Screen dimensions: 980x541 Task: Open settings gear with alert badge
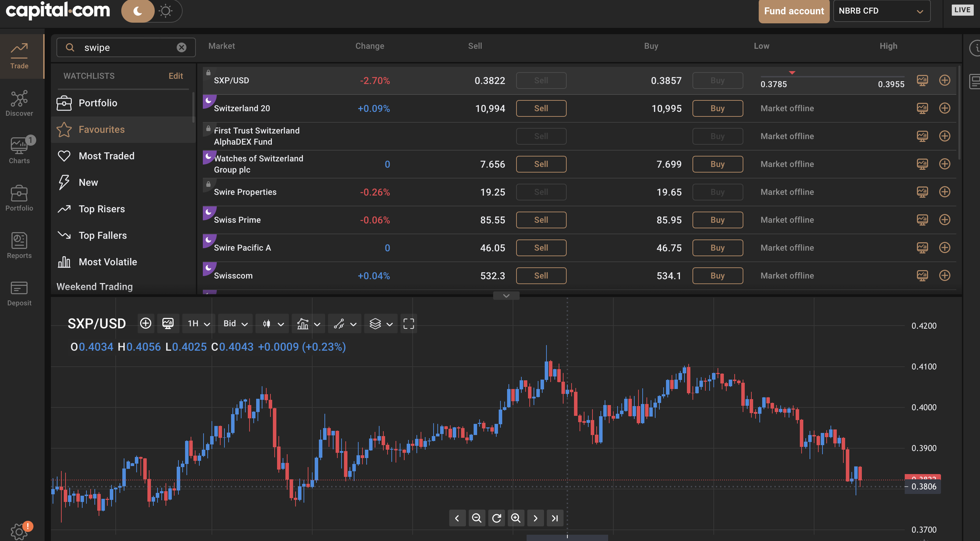pyautogui.click(x=20, y=531)
